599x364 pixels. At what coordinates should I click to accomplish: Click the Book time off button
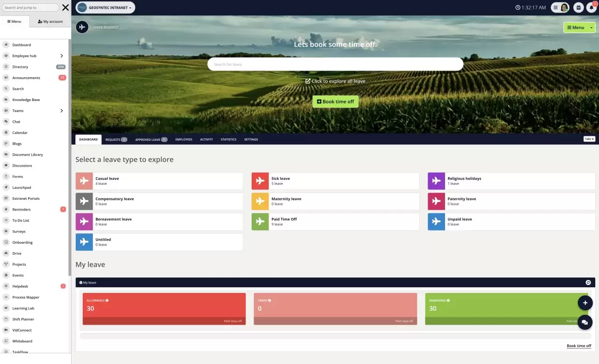click(335, 101)
